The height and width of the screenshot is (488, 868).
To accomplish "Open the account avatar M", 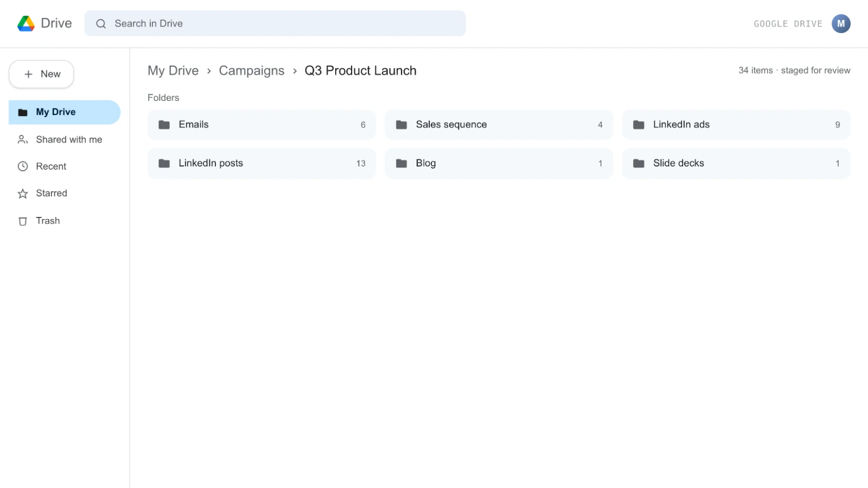I will [841, 23].
